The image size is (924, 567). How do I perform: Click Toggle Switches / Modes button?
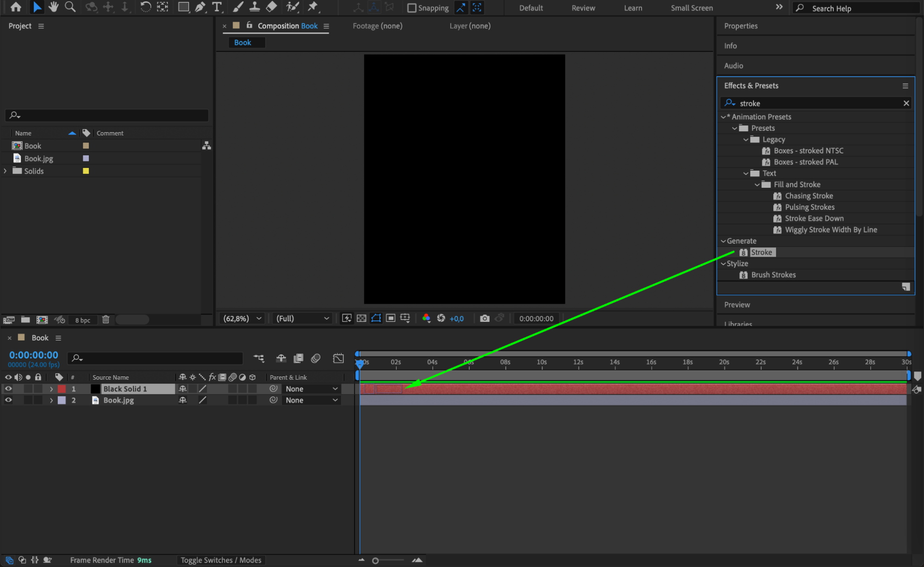(220, 560)
